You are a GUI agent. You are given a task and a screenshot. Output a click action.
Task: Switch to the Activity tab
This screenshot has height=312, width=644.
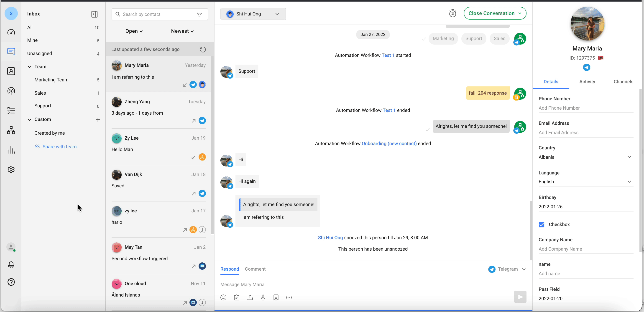[x=587, y=82]
